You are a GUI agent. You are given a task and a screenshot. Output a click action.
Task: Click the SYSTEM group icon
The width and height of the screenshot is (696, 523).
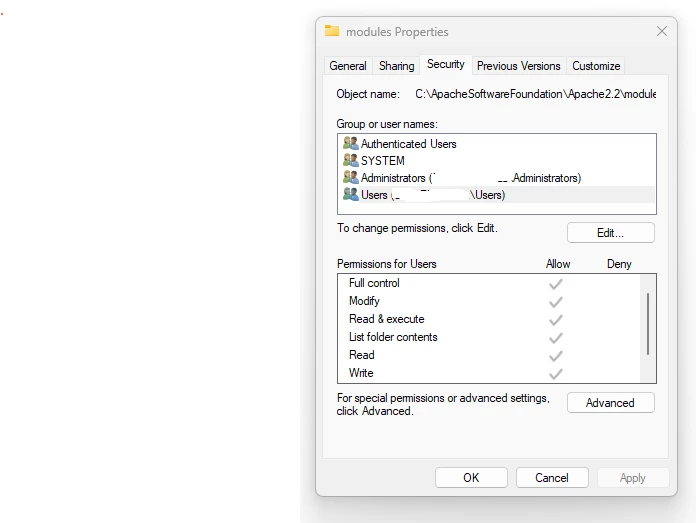coord(351,160)
